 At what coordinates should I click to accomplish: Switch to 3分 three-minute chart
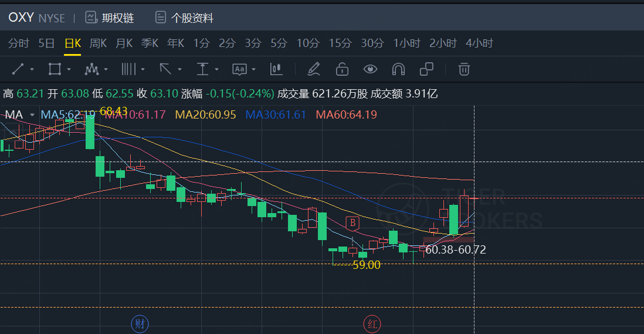253,43
